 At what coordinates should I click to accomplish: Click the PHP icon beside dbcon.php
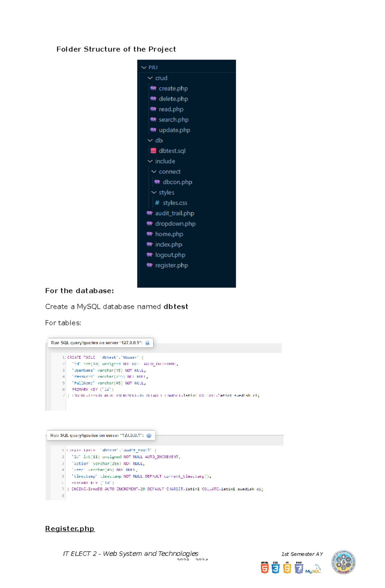pyautogui.click(x=157, y=182)
